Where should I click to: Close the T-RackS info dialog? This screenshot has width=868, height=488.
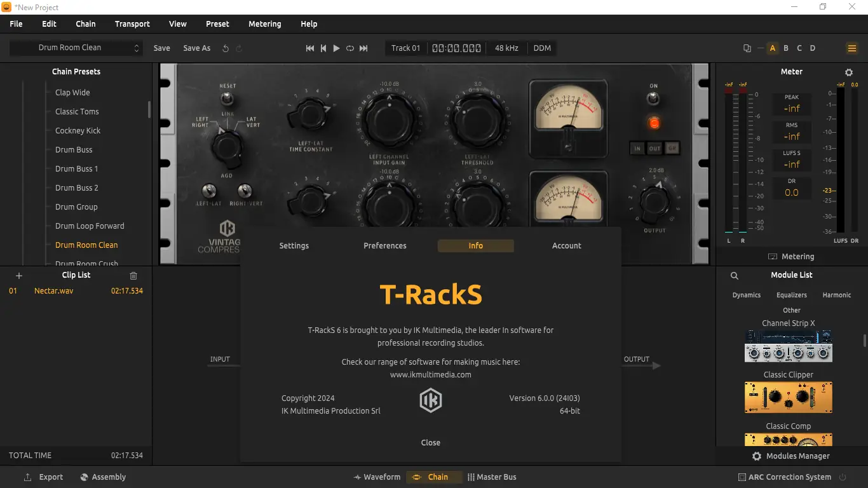pyautogui.click(x=430, y=442)
